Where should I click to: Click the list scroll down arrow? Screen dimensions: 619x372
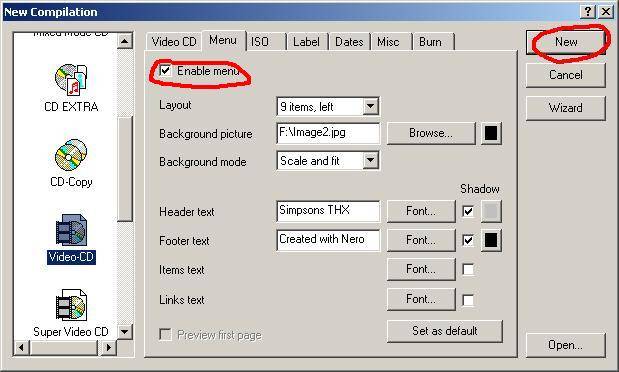tap(125, 331)
